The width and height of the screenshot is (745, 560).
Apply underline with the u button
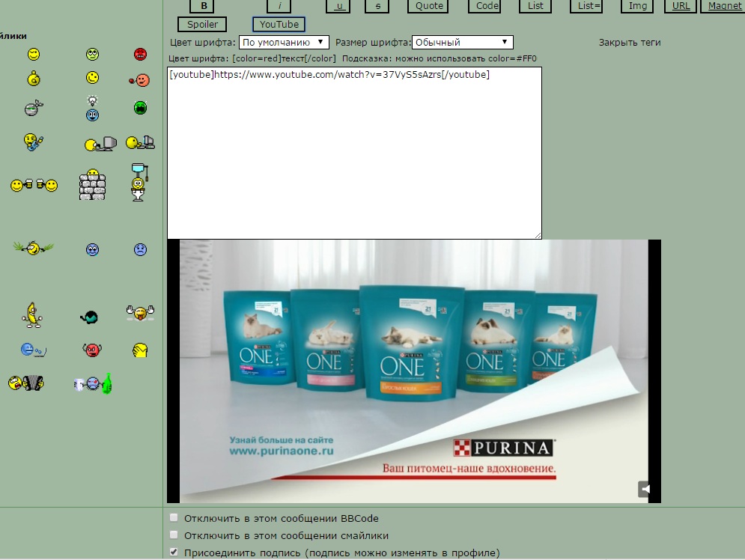pyautogui.click(x=338, y=6)
